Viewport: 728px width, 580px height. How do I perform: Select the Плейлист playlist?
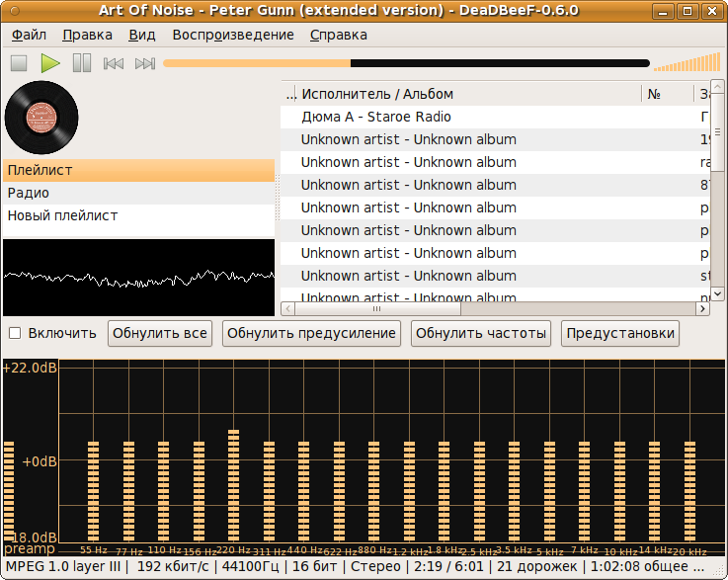click(x=139, y=170)
